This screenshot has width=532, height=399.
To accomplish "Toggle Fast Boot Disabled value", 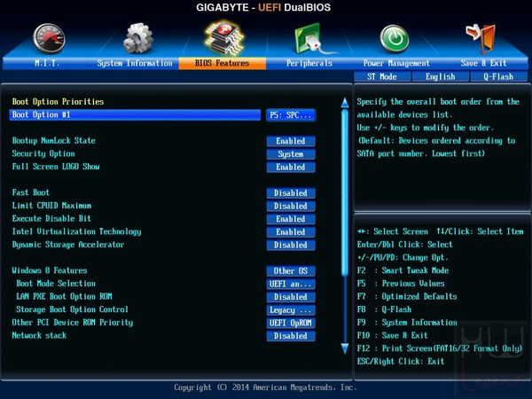I will [291, 193].
